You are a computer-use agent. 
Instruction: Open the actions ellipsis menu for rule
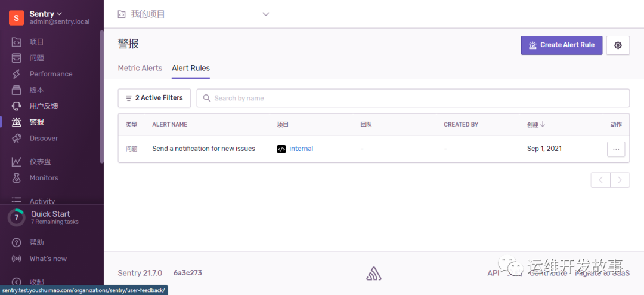point(616,149)
